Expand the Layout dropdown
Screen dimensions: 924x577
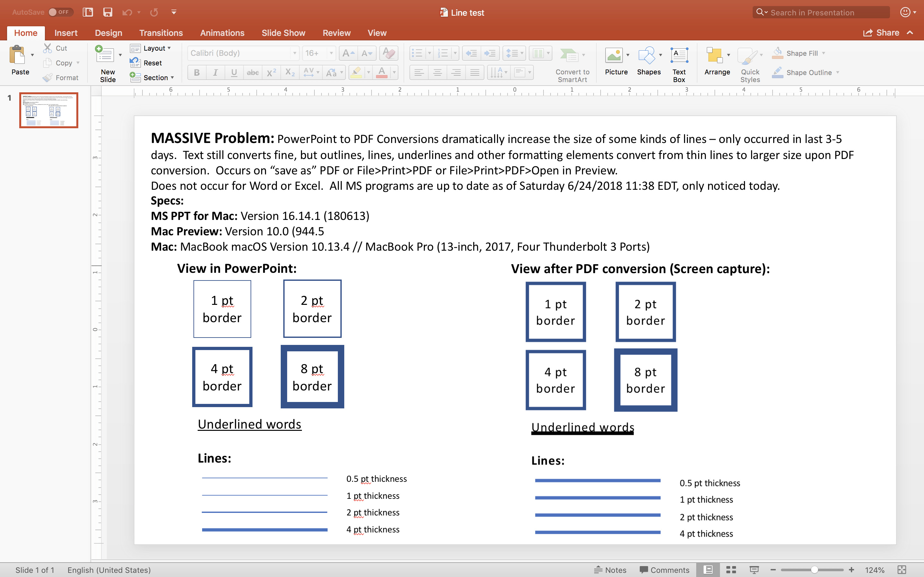coord(150,48)
